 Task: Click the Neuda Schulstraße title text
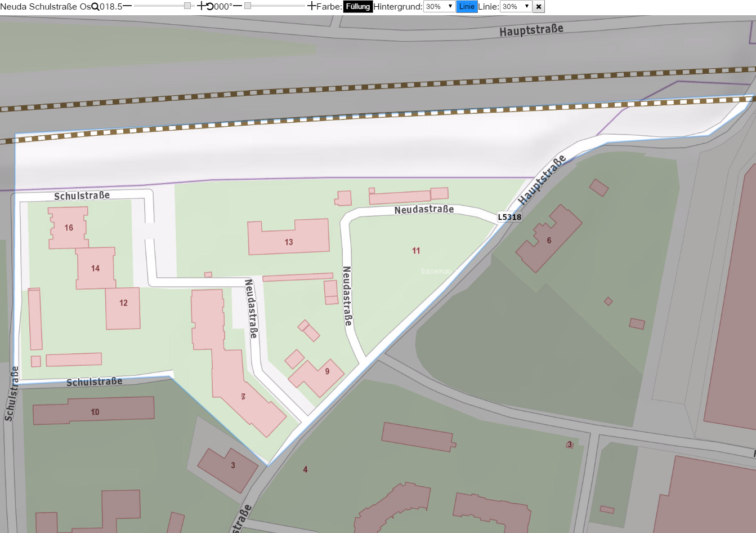(x=45, y=7)
